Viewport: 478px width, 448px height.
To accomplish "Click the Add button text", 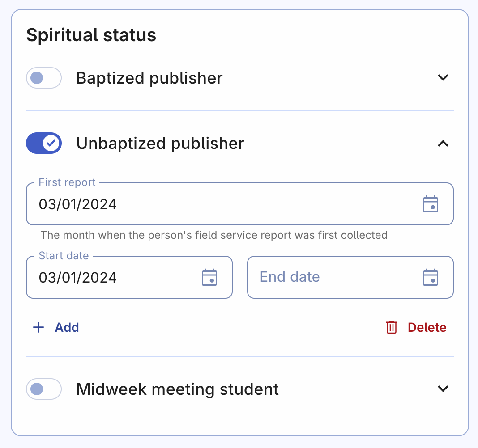I will [x=67, y=327].
